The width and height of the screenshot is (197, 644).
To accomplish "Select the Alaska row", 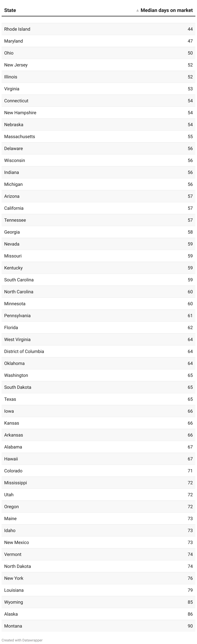I will click(x=98, y=614).
